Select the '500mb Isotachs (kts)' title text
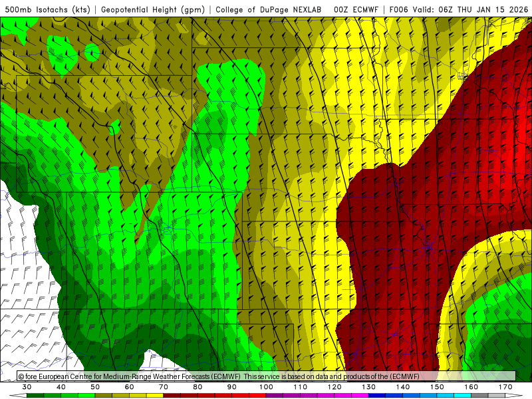Viewport: 532px width, 399px height. (x=47, y=9)
